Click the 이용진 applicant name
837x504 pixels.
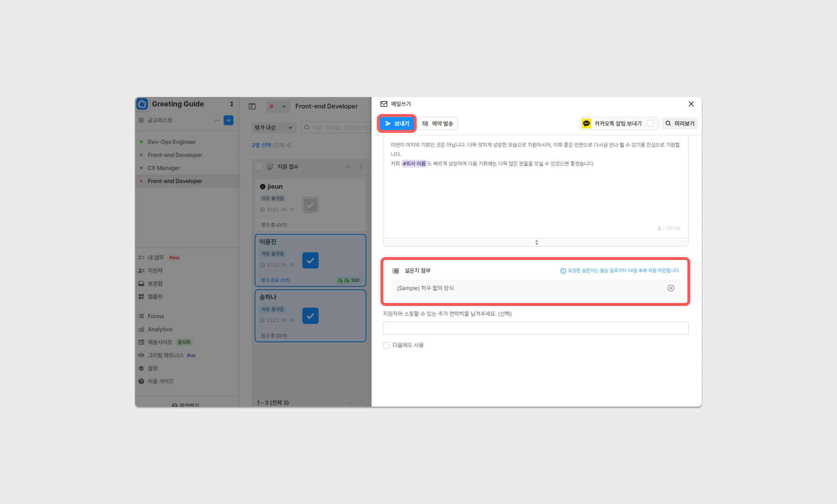coord(268,241)
